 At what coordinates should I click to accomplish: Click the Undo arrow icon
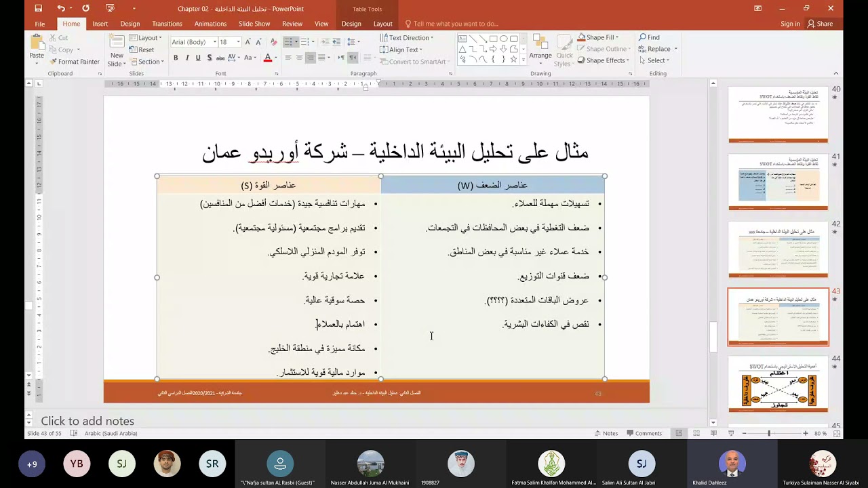pyautogui.click(x=61, y=8)
